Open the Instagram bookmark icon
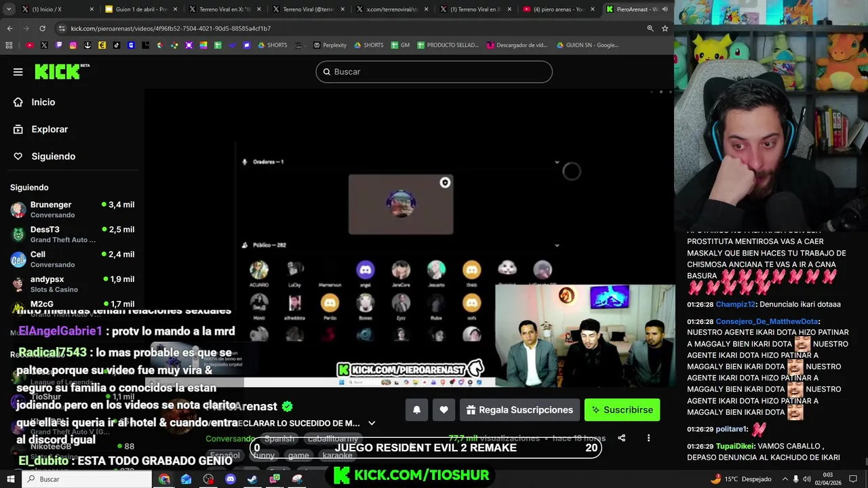The image size is (868, 488). 73,45
